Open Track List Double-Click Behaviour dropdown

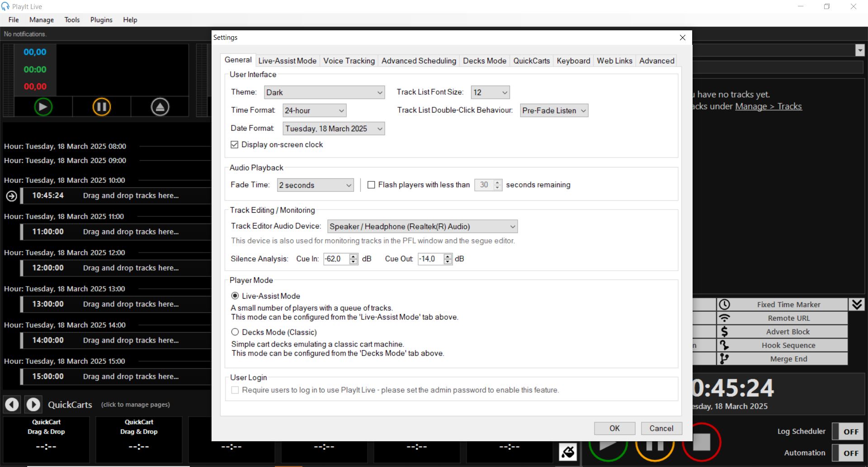click(x=554, y=110)
